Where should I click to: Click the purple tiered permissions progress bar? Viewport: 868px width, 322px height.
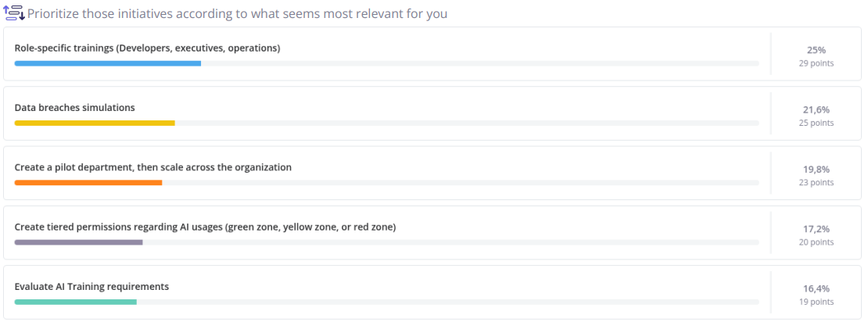pyautogui.click(x=79, y=242)
